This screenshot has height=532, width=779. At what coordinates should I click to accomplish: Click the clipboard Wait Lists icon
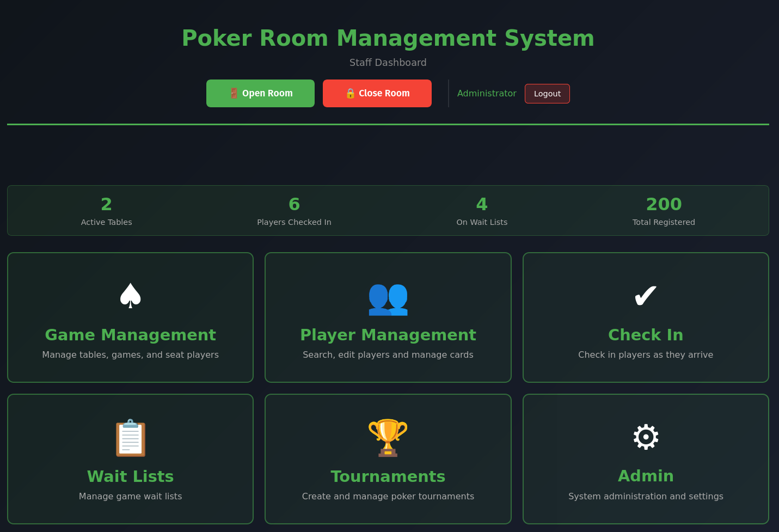(130, 438)
